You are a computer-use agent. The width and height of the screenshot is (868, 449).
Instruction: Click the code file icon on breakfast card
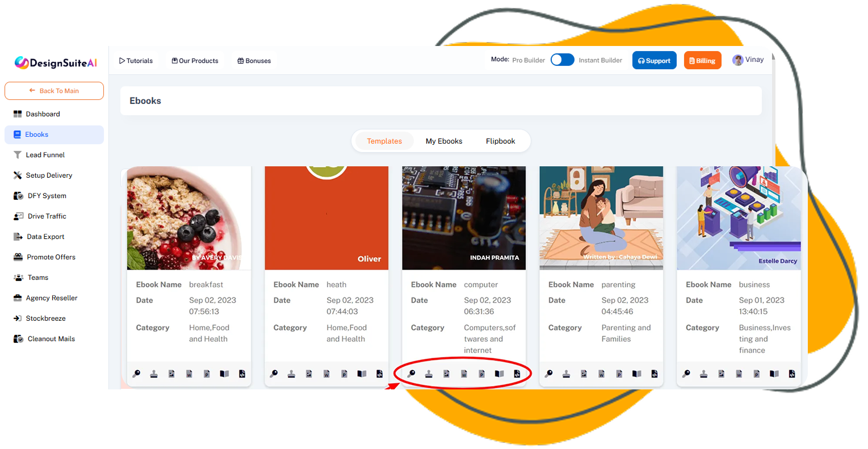click(242, 374)
